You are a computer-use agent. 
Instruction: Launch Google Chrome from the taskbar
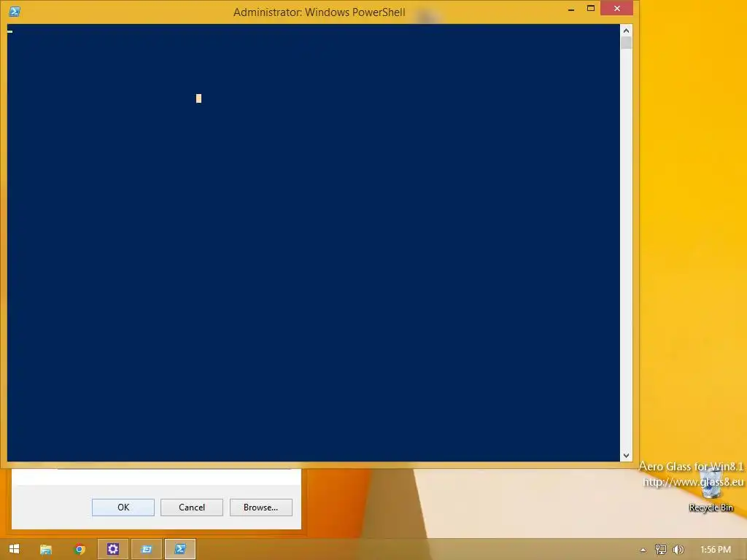80,549
